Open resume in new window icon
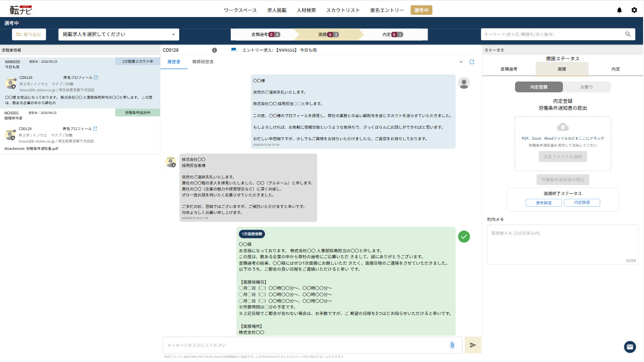The image size is (644, 362). (x=472, y=62)
